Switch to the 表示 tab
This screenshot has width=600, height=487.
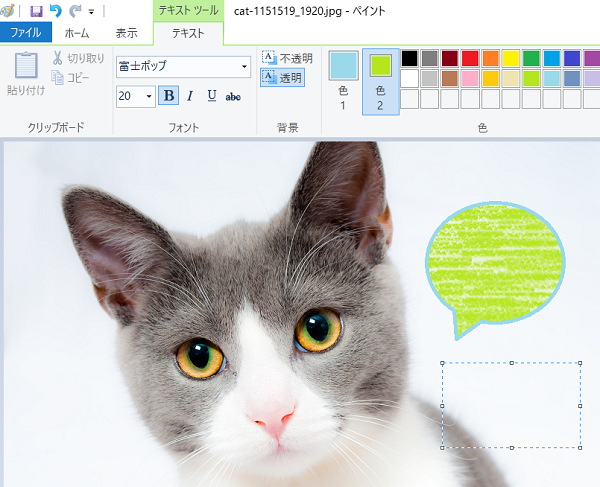pos(127,33)
